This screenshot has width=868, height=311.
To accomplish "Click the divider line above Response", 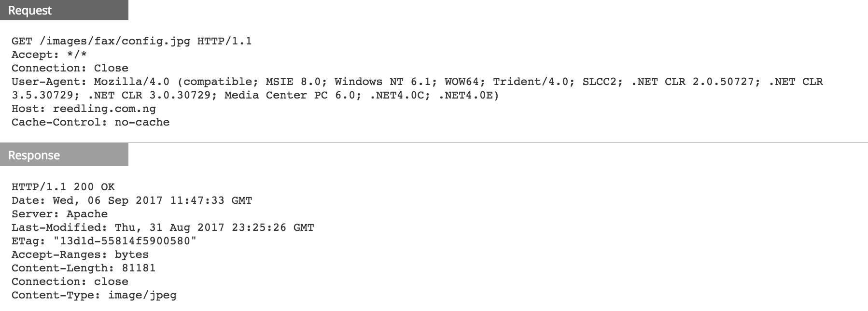I will tap(483, 142).
